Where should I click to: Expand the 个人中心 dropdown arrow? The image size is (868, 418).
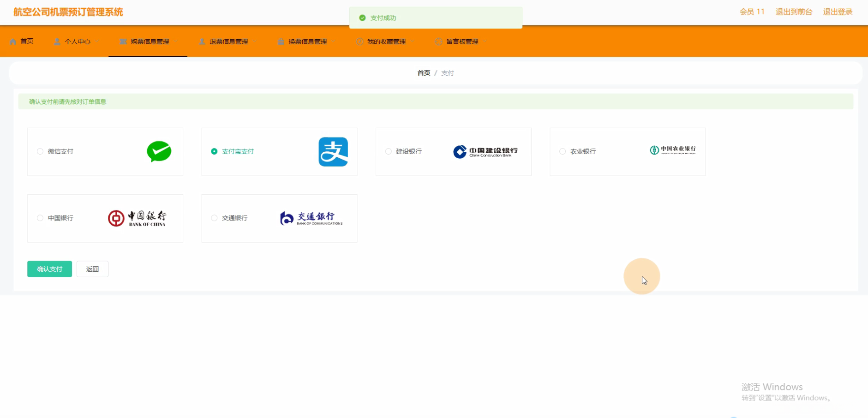(x=97, y=42)
